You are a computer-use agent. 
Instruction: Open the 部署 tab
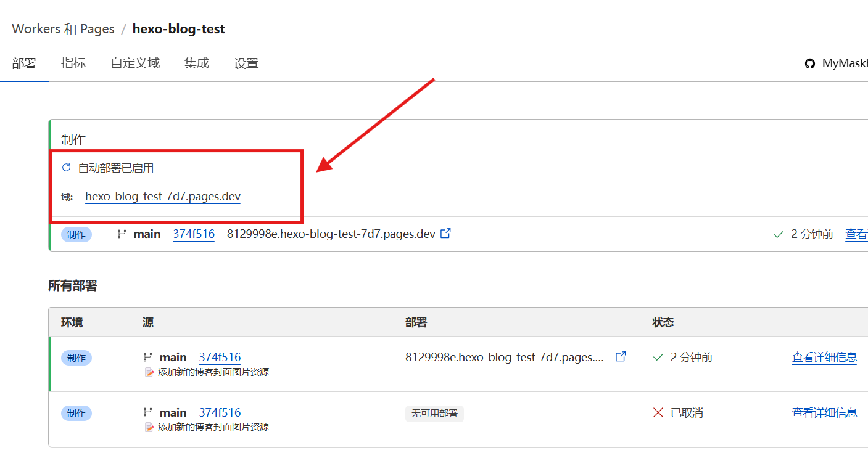point(24,63)
